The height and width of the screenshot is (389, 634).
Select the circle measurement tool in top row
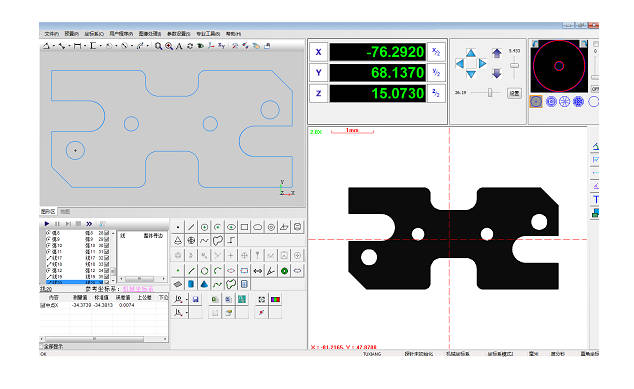(x=204, y=227)
